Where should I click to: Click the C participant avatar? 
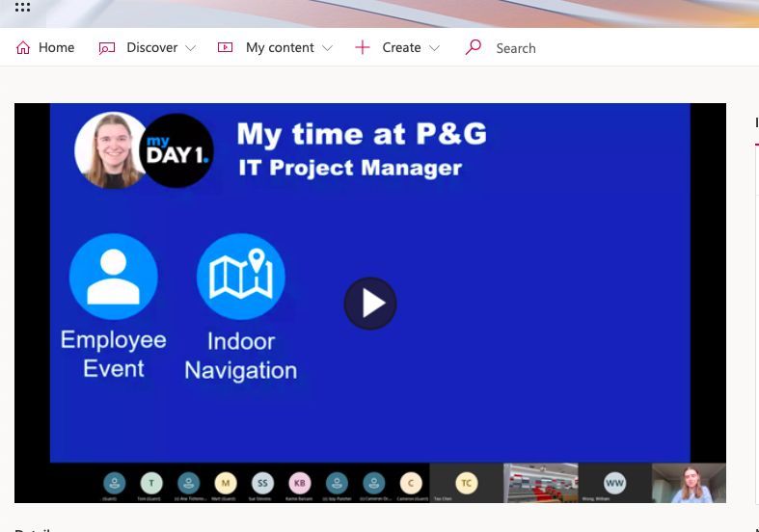coord(411,483)
